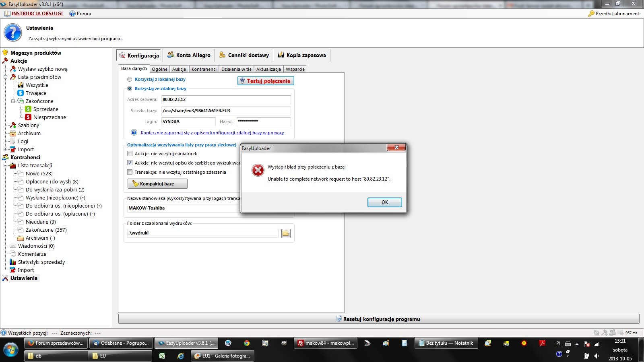Collapse the Lista transakcji tree node
The width and height of the screenshot is (644, 362).
(x=6, y=166)
